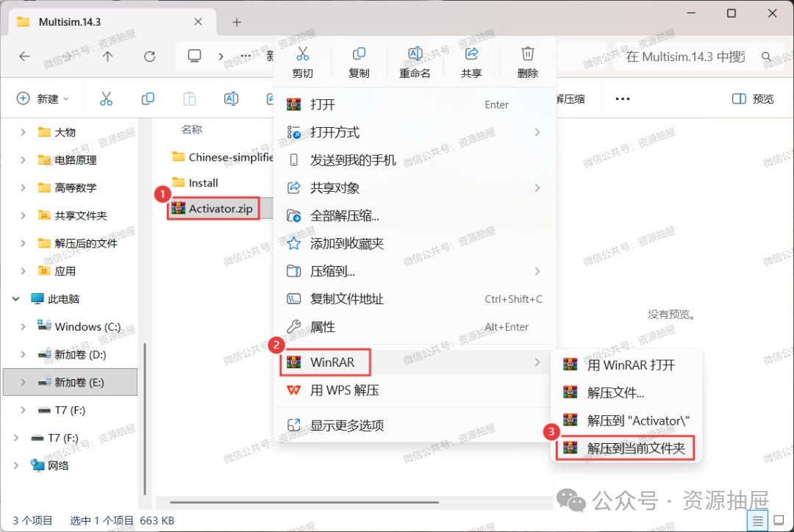794x532 pixels.
Task: Choose 全部解压缩... in the context menu
Action: coord(415,215)
